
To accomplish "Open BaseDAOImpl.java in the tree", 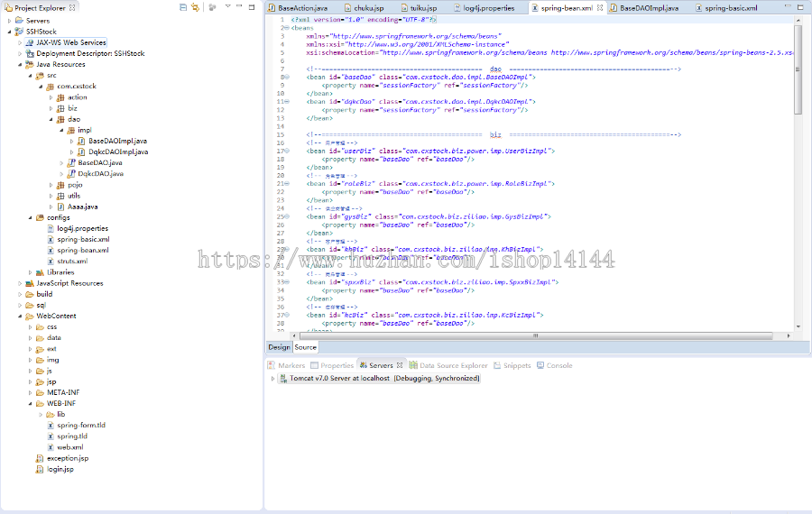I will (117, 141).
